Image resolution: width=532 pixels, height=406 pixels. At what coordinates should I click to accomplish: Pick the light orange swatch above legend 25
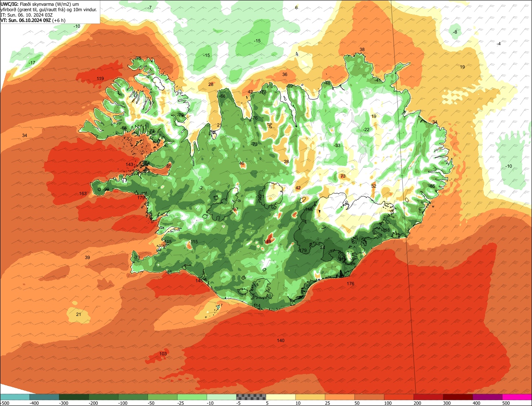[x=340, y=397]
